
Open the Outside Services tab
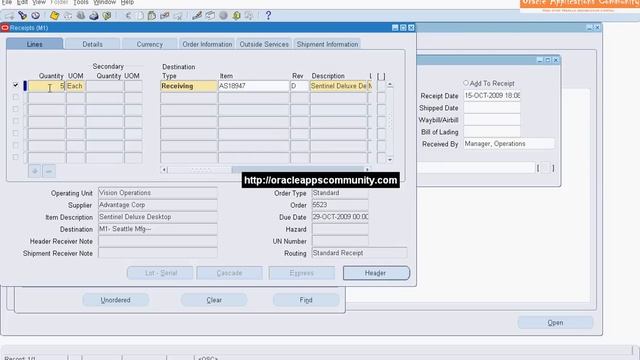pyautogui.click(x=264, y=44)
